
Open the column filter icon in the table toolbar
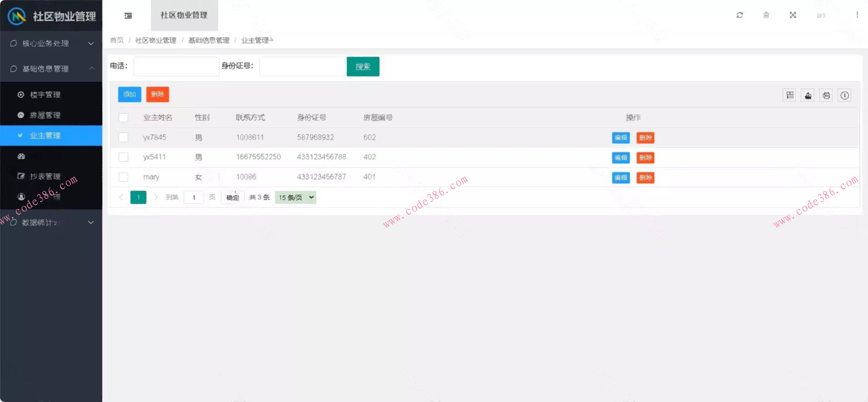pyautogui.click(x=790, y=95)
